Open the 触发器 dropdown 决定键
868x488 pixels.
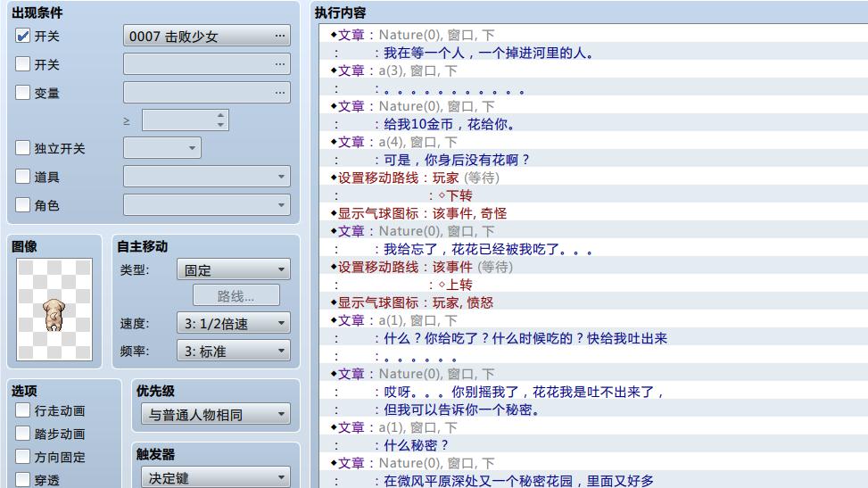click(x=216, y=477)
